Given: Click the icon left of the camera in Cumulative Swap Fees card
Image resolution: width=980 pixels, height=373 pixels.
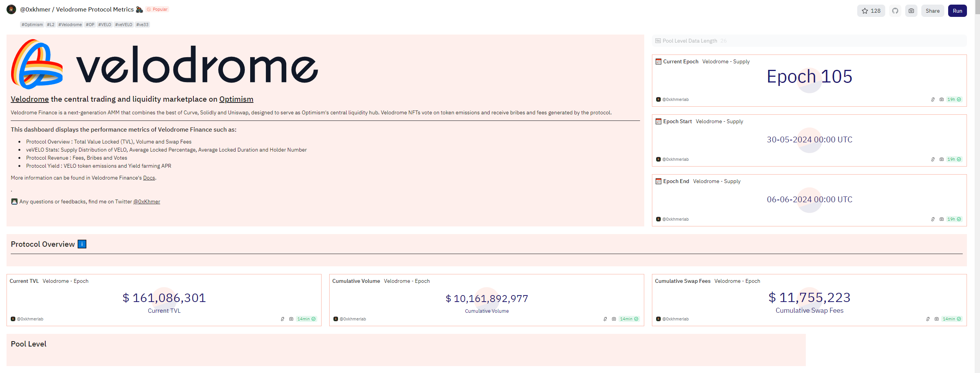Looking at the screenshot, I should click(928, 319).
